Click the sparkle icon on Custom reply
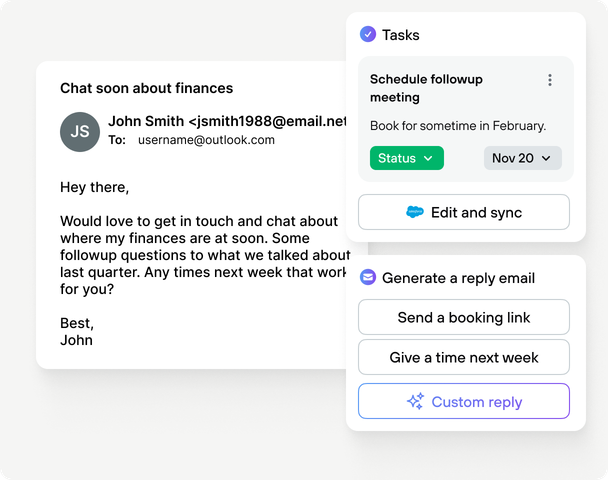The image size is (608, 480). 416,402
